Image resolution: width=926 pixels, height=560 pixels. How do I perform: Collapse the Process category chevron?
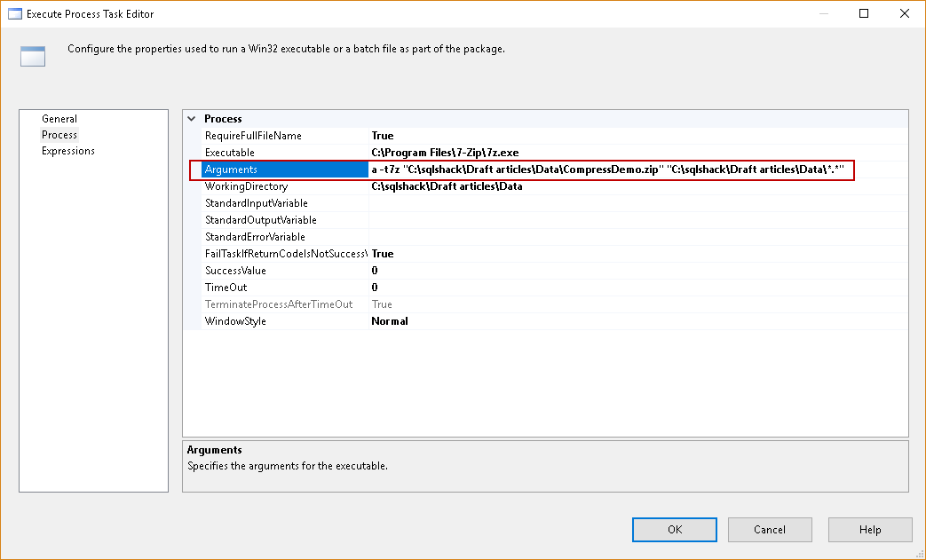tap(192, 119)
